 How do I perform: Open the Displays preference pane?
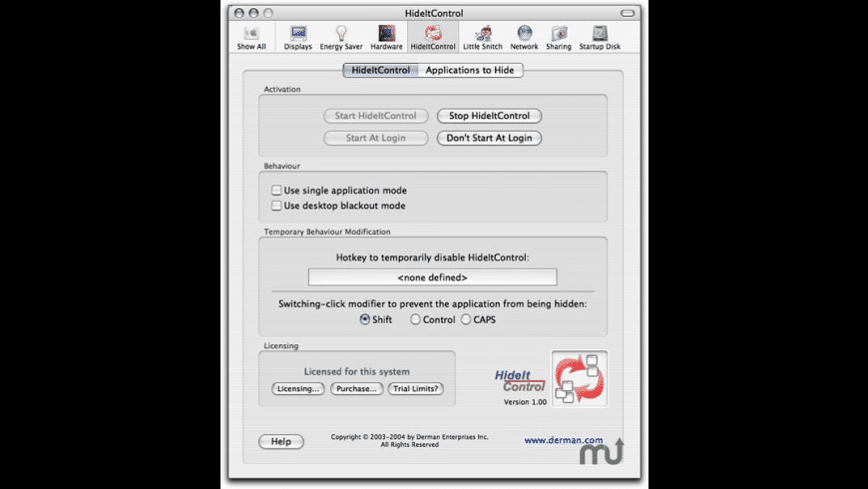(298, 38)
